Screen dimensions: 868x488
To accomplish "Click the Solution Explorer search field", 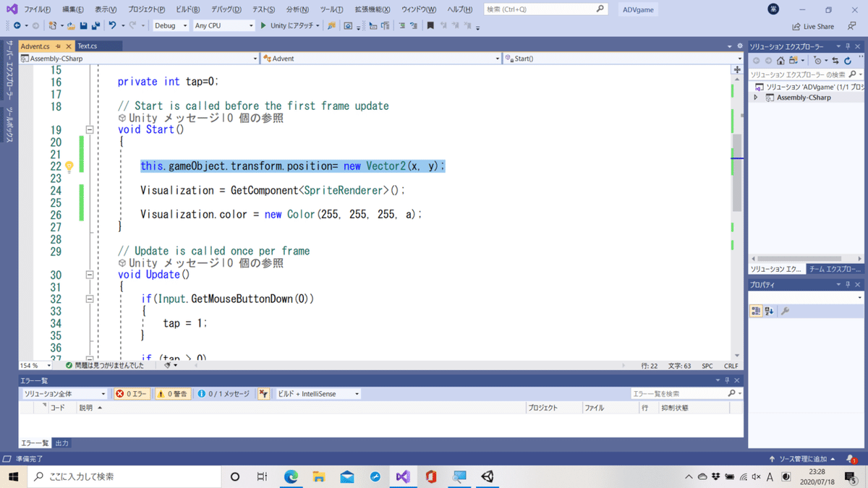I will [x=806, y=74].
